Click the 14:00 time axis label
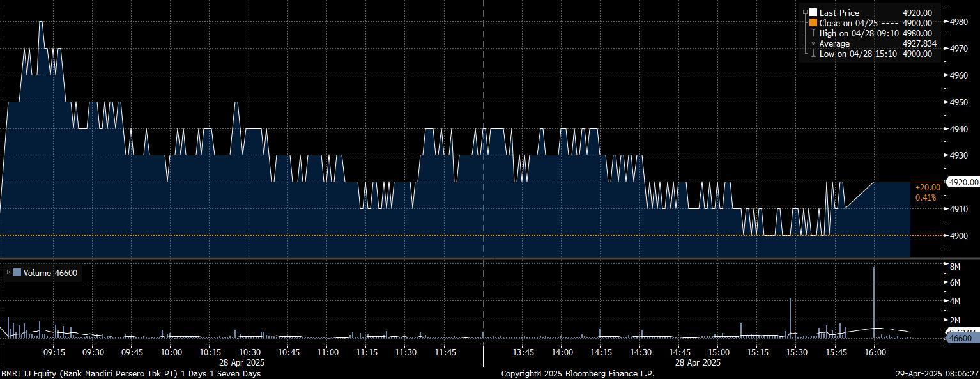 [562, 352]
